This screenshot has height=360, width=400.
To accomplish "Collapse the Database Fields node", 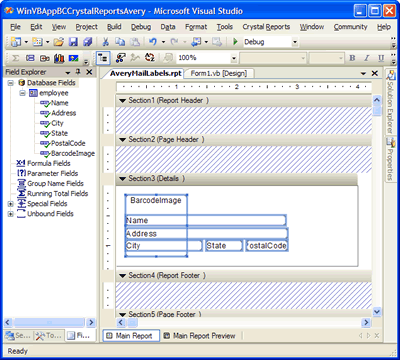I will tap(11, 83).
